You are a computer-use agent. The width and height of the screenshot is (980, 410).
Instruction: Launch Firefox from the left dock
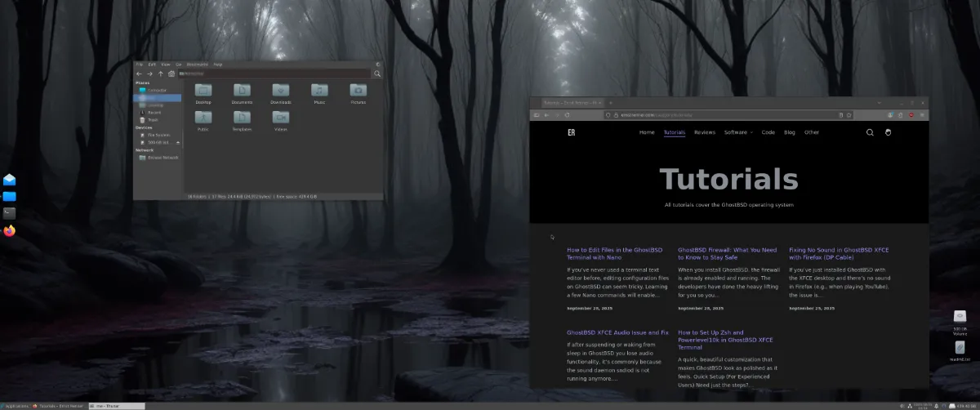[9, 231]
